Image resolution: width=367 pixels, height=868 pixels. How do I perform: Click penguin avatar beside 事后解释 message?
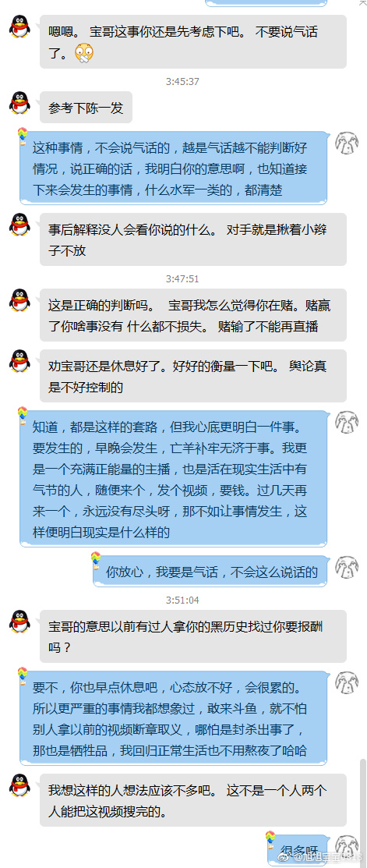pos(20,225)
